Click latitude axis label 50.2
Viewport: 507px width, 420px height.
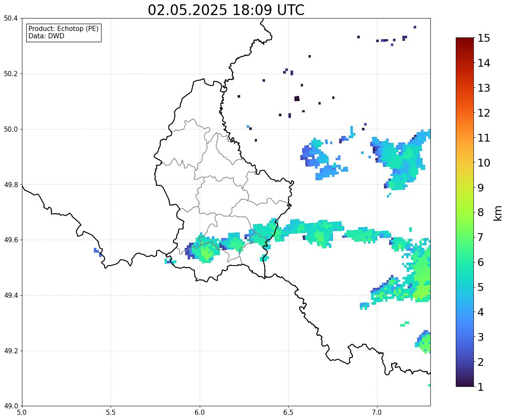[x=11, y=74]
